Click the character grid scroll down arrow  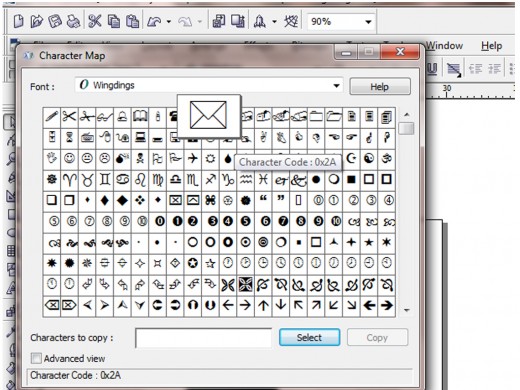coord(406,310)
